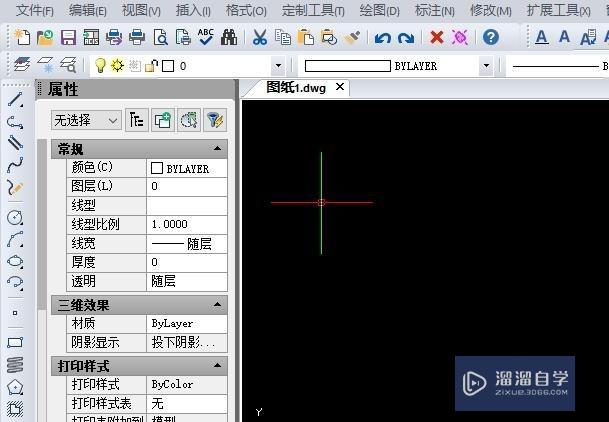The width and height of the screenshot is (609, 422).
Task: Click the quick select funnel icon
Action: tap(215, 120)
